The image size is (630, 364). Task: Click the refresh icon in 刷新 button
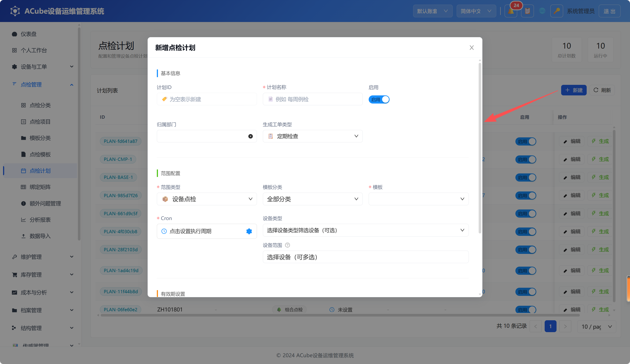pyautogui.click(x=596, y=90)
